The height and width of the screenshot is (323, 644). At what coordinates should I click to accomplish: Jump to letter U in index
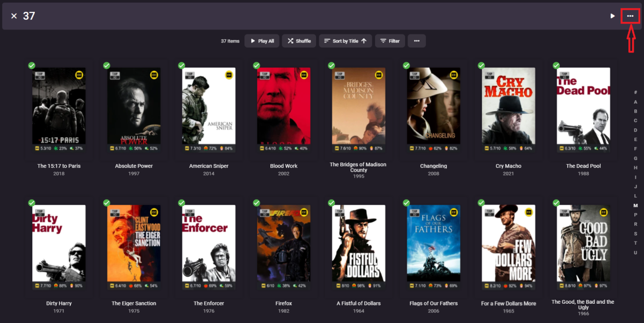(x=635, y=252)
